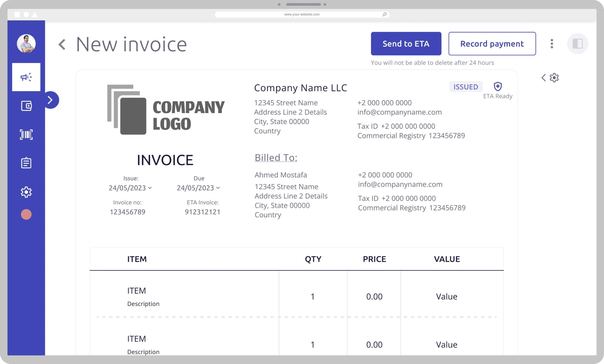This screenshot has width=604, height=364.
Task: Open the wallet icon in sidebar
Action: coord(26,106)
